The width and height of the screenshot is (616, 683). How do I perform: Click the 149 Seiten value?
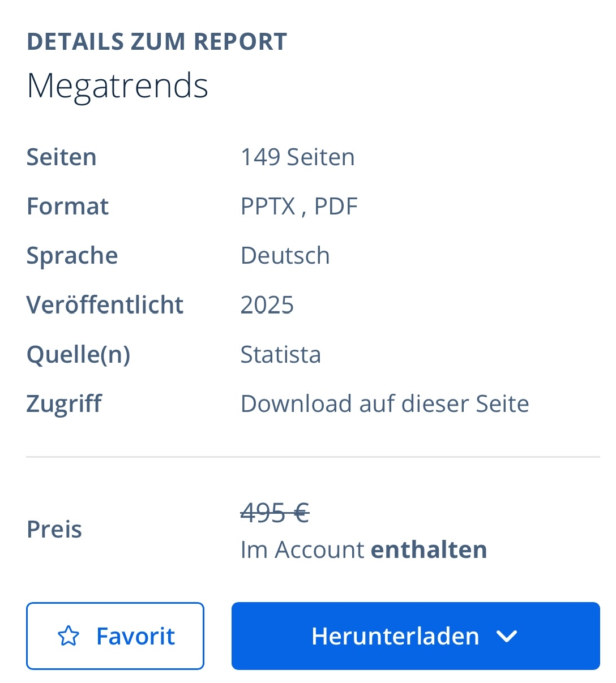tap(298, 157)
